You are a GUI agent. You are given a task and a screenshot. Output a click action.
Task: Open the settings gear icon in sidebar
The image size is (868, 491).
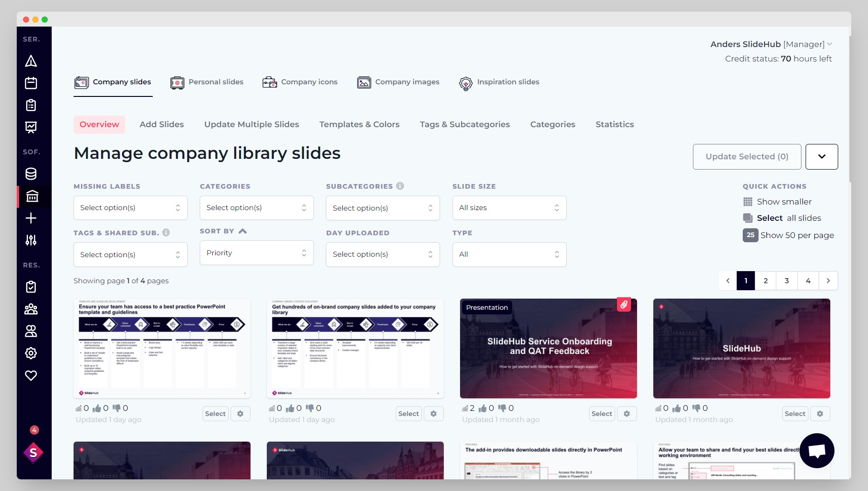(x=31, y=353)
